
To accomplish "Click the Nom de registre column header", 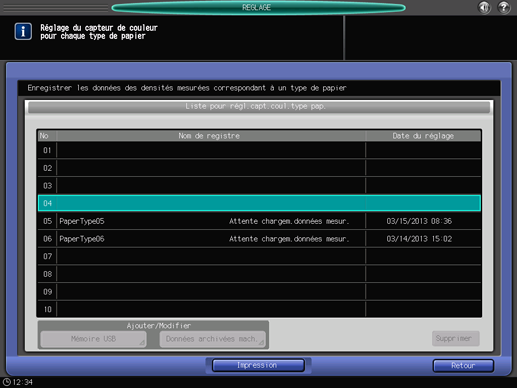I will tap(211, 136).
